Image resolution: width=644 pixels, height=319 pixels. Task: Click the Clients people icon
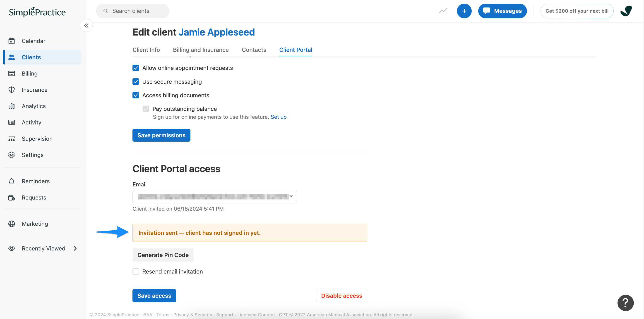tap(12, 57)
